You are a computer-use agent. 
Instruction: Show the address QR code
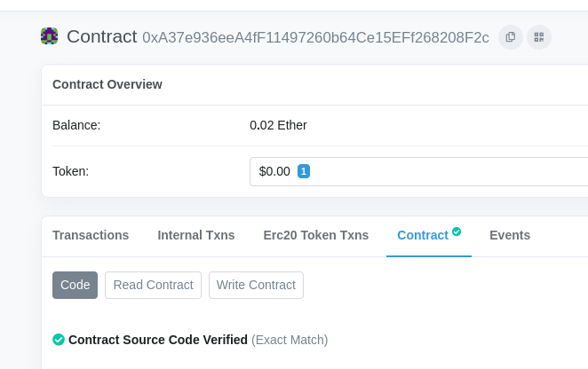click(x=538, y=36)
